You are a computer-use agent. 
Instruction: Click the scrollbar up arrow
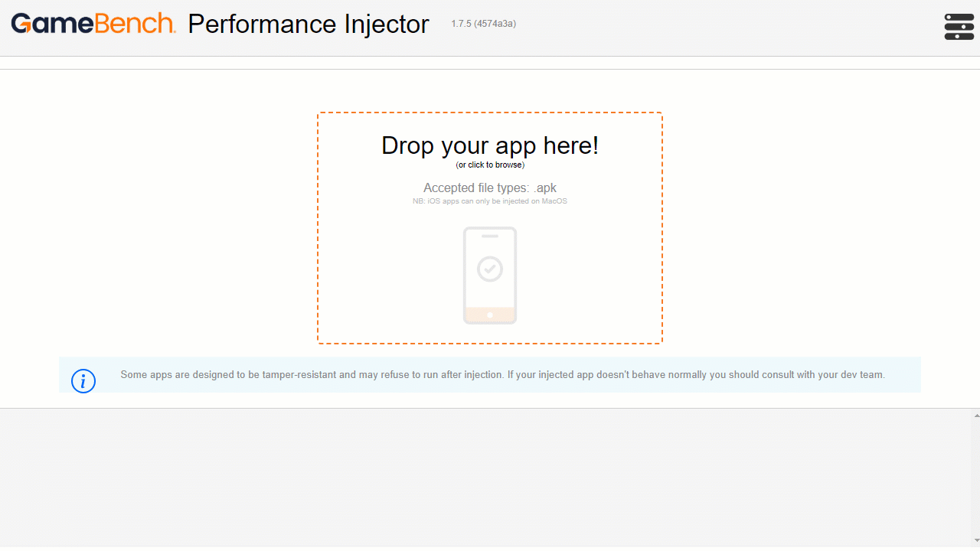(974, 415)
